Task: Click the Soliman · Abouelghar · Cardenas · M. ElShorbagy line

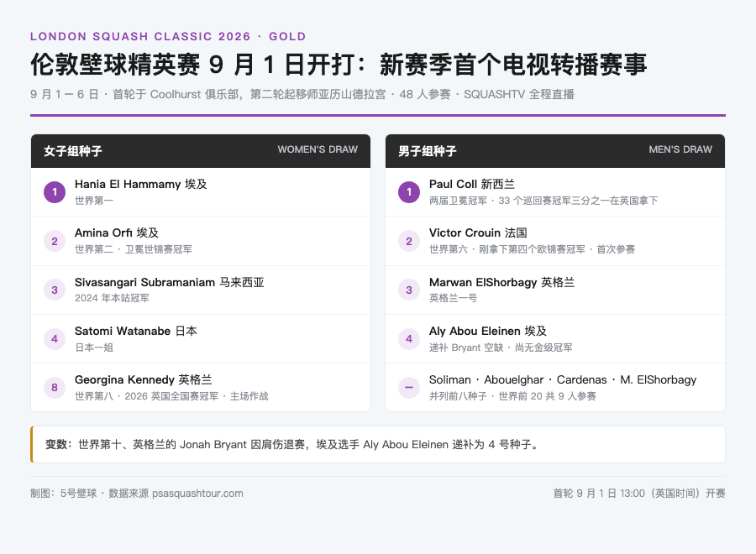Action: (563, 379)
